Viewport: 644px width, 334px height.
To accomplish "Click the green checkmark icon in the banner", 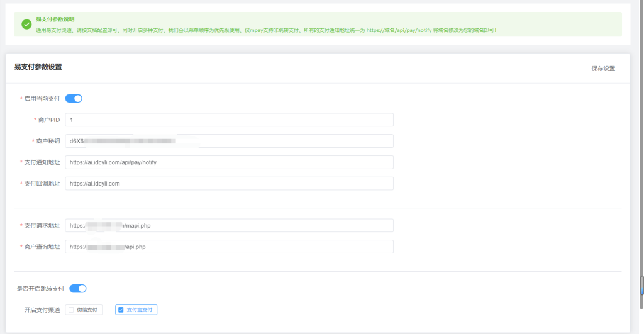I will [26, 24].
